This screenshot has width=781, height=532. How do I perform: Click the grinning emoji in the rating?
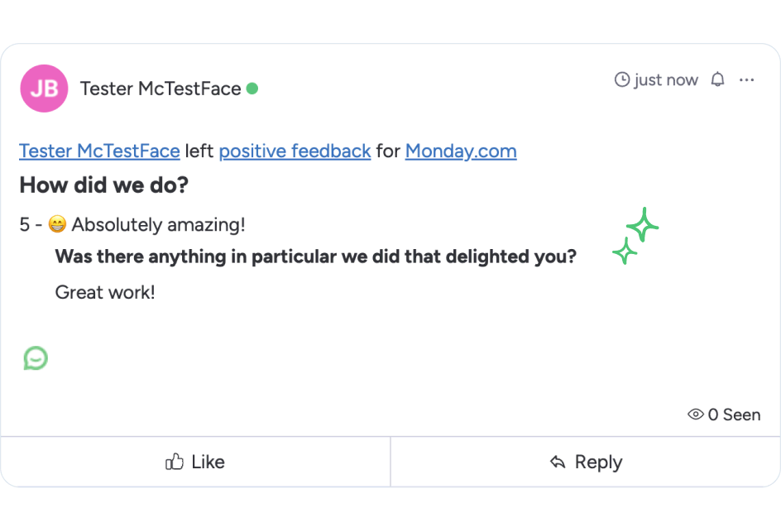(x=57, y=224)
